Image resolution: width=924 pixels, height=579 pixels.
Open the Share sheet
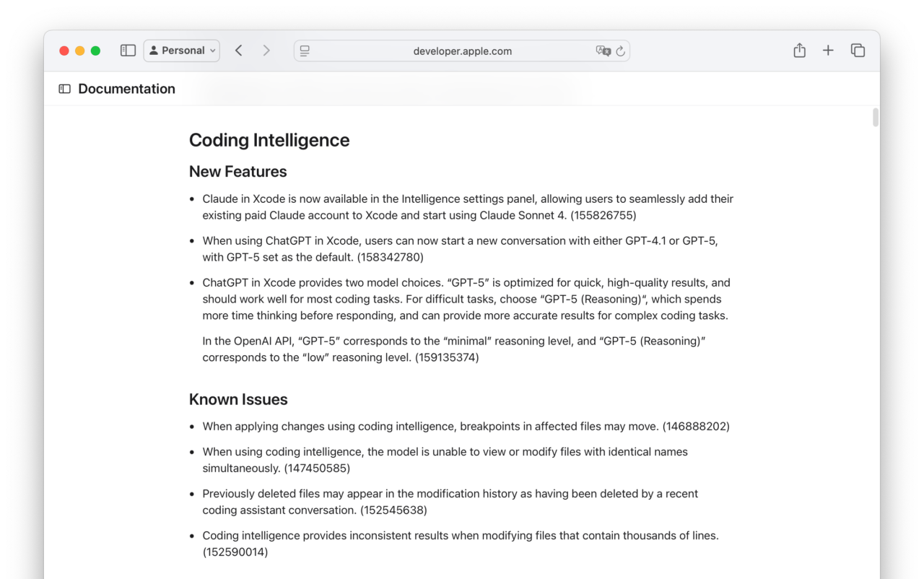[x=799, y=51]
